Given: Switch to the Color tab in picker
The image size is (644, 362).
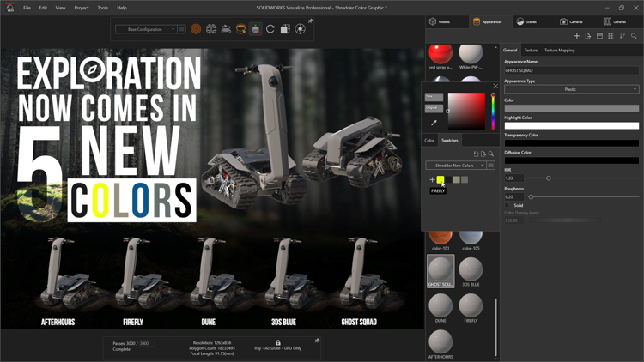Looking at the screenshot, I should tap(429, 141).
